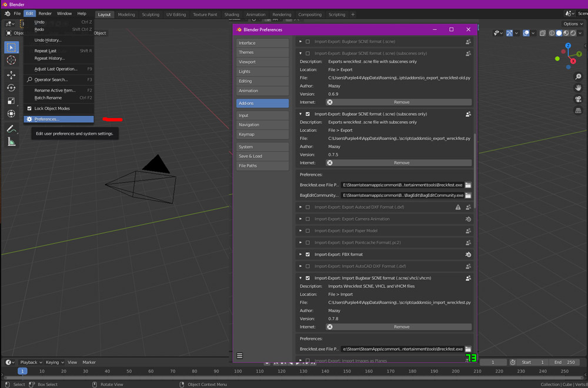The image size is (588, 388).
Task: Open the timeline editor type dropdown
Action: pyautogui.click(x=10, y=362)
